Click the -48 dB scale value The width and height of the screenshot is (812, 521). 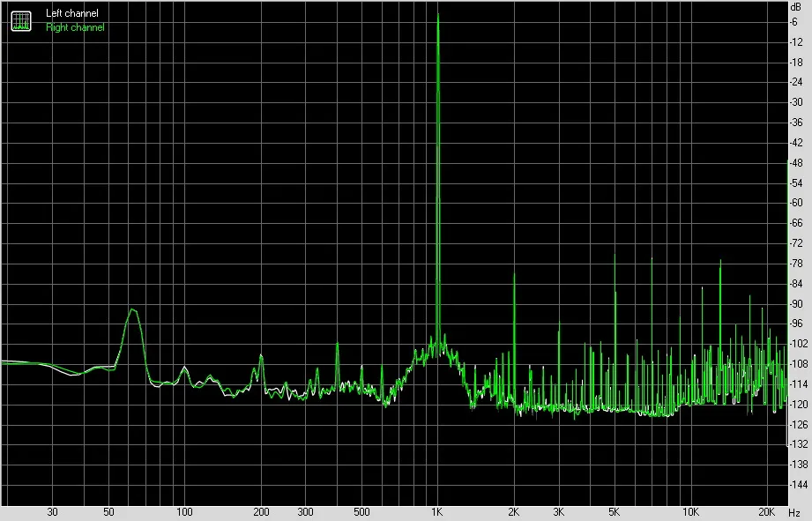796,162
